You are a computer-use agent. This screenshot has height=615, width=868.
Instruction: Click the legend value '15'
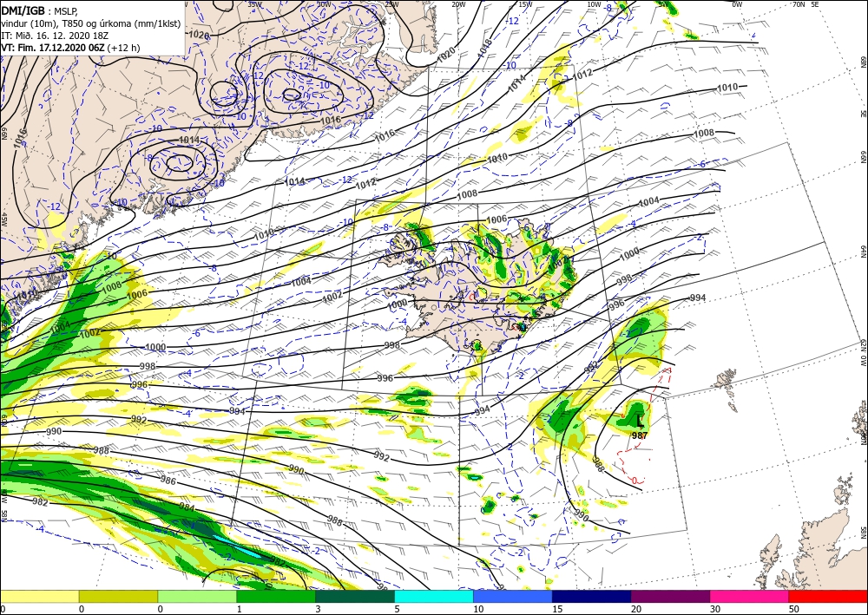pos(556,609)
